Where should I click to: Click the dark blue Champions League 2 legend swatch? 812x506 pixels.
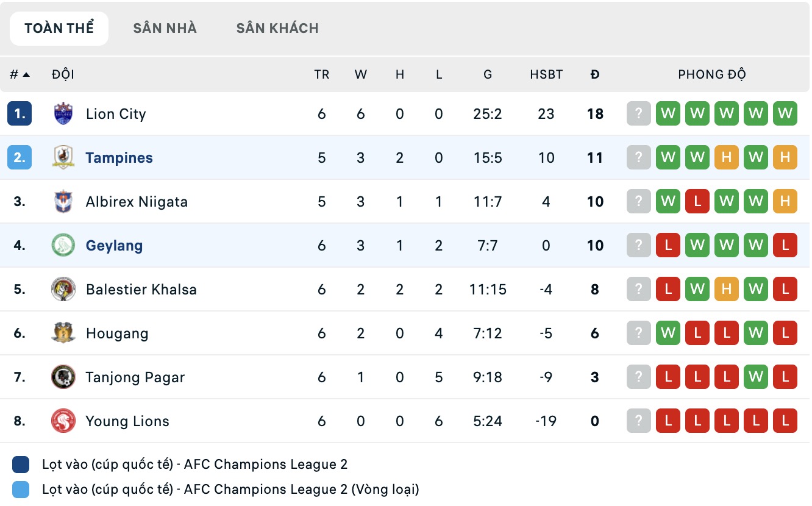click(21, 465)
